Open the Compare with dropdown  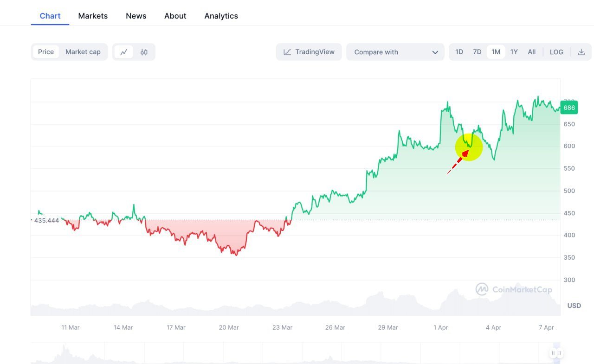[x=395, y=52]
